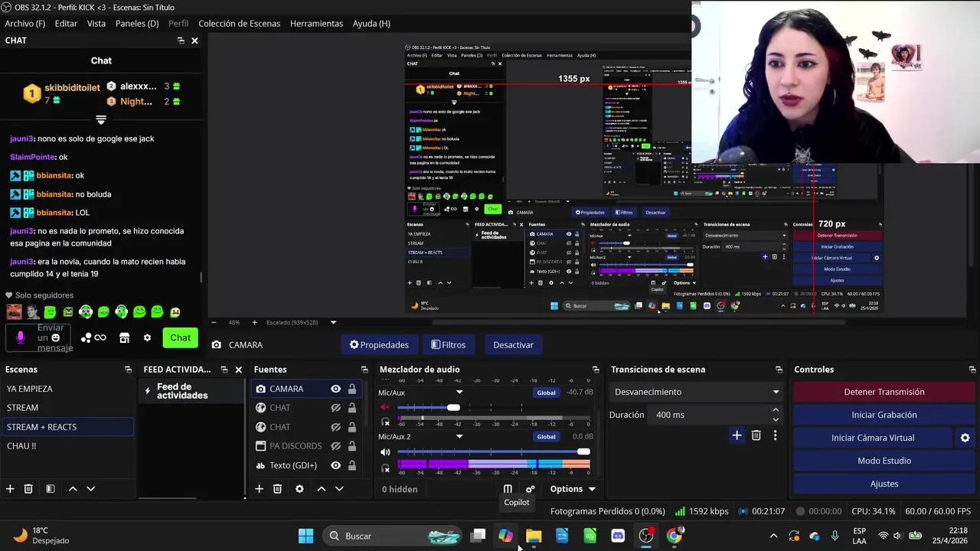The height and width of the screenshot is (551, 980).
Task: Open advanced audio properties gears icon
Action: 530,489
